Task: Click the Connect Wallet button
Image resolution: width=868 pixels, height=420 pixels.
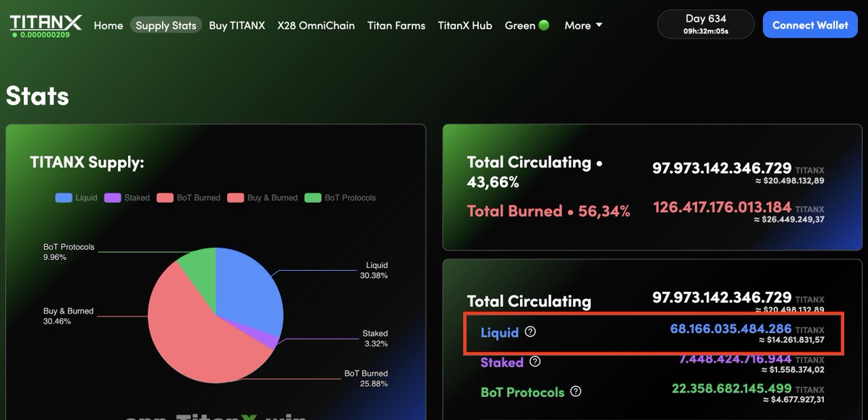Action: click(810, 25)
